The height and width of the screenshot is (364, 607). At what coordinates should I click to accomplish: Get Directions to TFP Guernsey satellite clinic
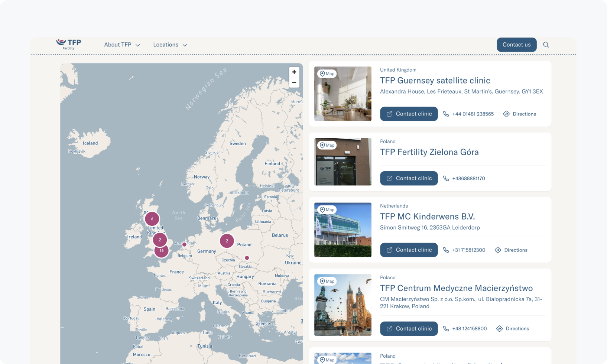point(519,114)
